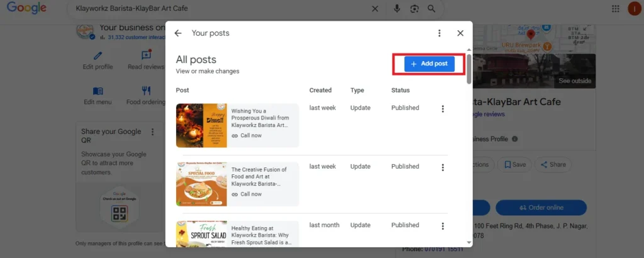Click See outside on street photo
644x258 pixels.
tap(575, 81)
